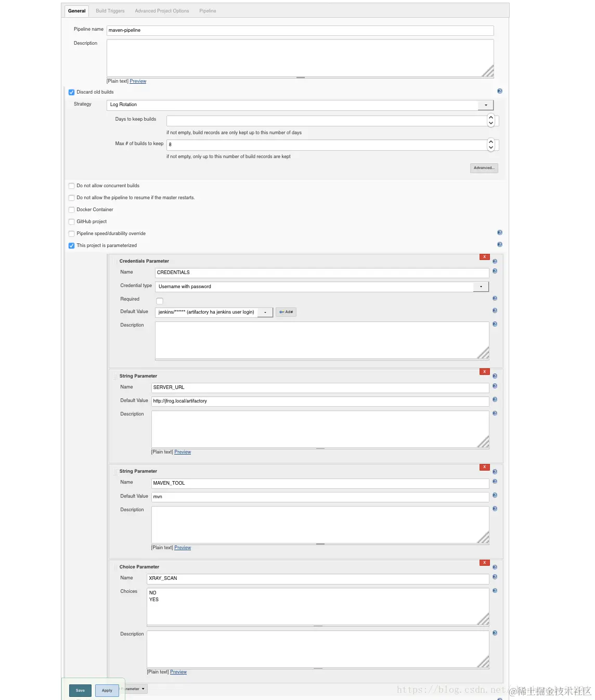Open help for credentials Default Value
This screenshot has width=595, height=700.
[495, 310]
